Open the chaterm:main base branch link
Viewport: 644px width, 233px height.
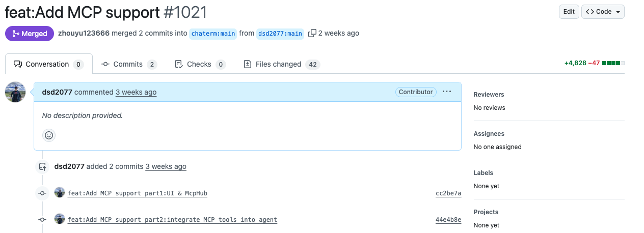(213, 34)
